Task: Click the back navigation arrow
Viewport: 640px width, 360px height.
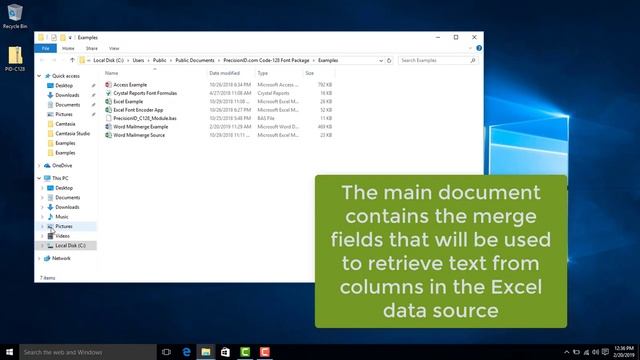Action: pos(42,60)
